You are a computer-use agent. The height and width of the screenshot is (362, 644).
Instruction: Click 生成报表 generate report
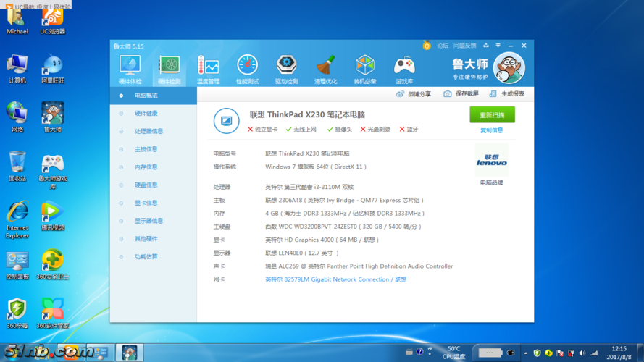tap(506, 94)
